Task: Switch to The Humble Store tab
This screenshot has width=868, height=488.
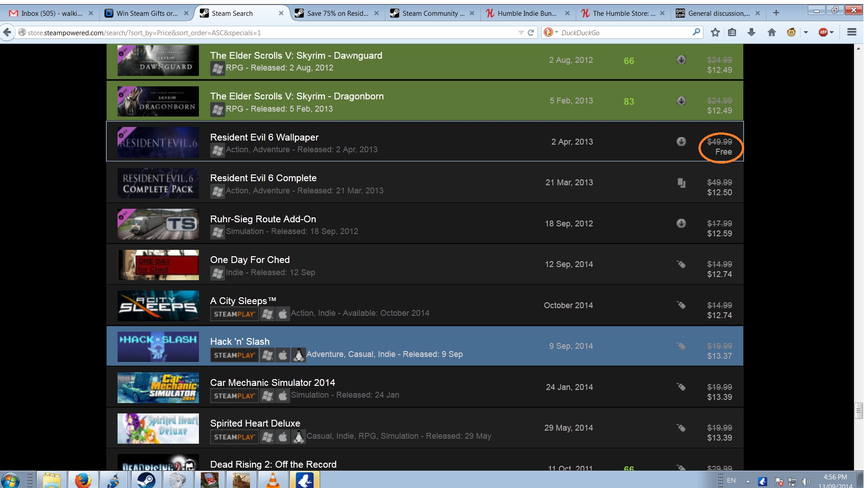Action: click(x=623, y=13)
